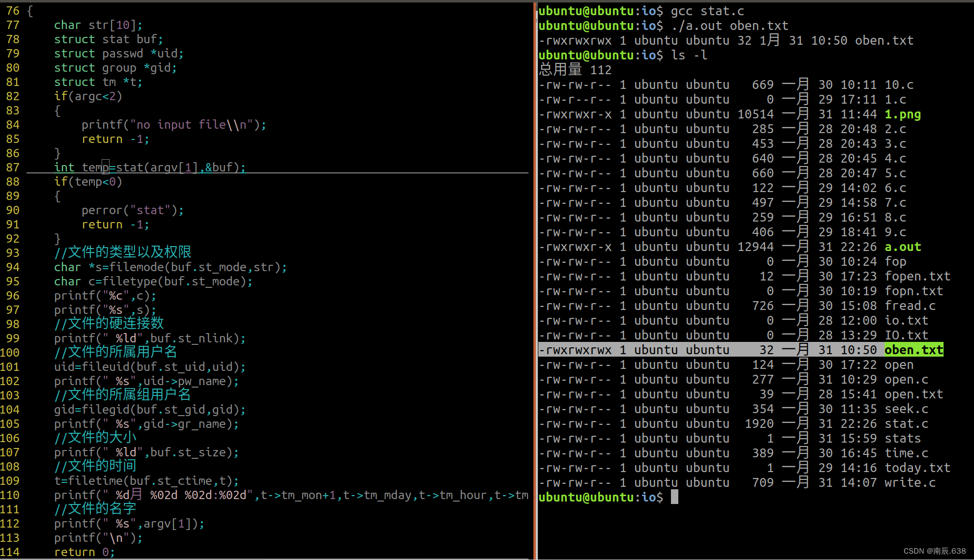This screenshot has width=974, height=560.
Task: Click the 'gcc stat.c' command text
Action: tap(707, 11)
